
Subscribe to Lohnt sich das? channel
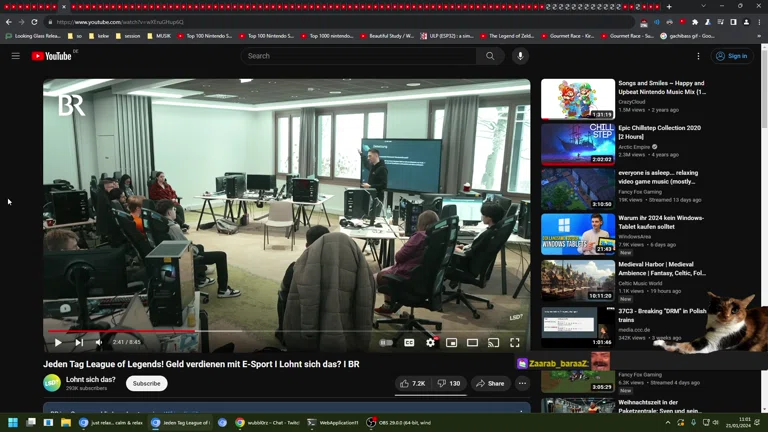[x=147, y=383]
